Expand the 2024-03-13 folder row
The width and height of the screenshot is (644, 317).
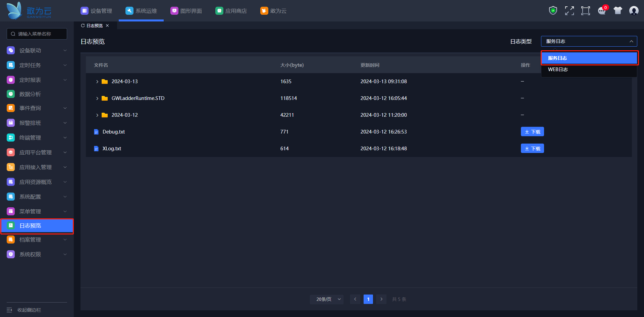[97, 82]
